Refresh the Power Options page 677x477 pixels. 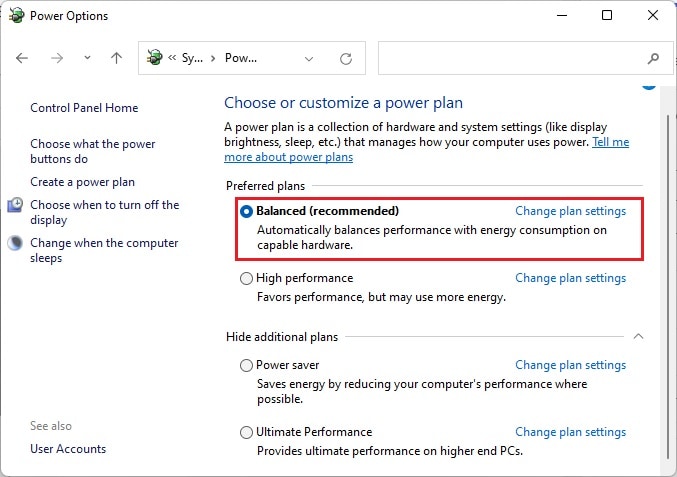click(346, 58)
